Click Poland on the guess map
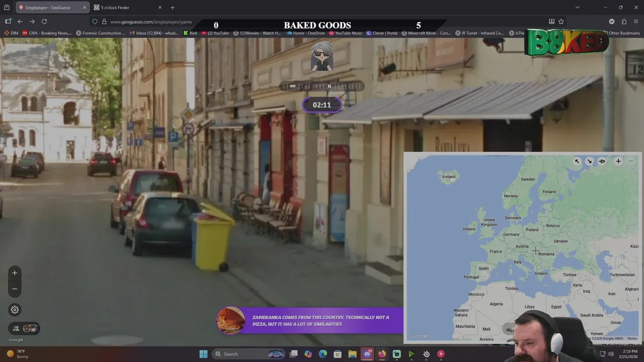Screen dimensions: 644x362 [532, 230]
